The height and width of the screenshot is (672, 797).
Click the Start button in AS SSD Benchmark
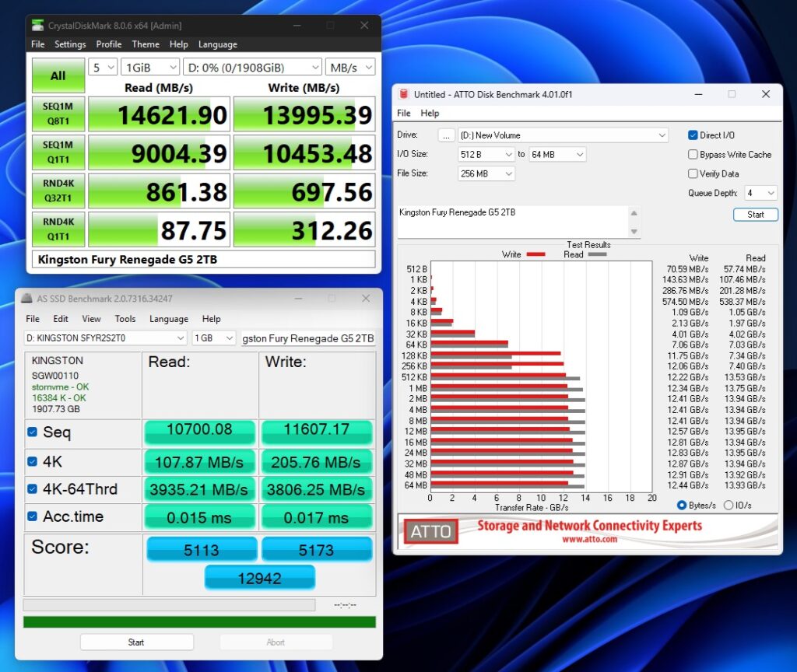coord(136,642)
